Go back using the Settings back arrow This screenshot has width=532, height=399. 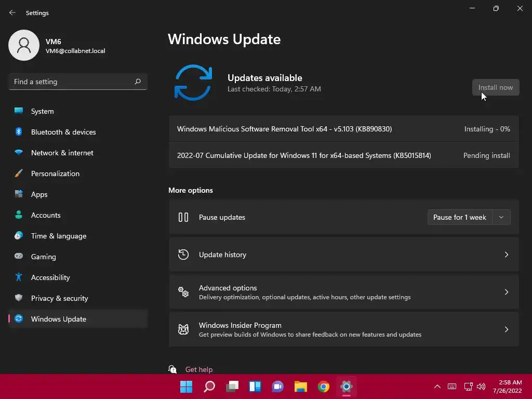tap(12, 12)
